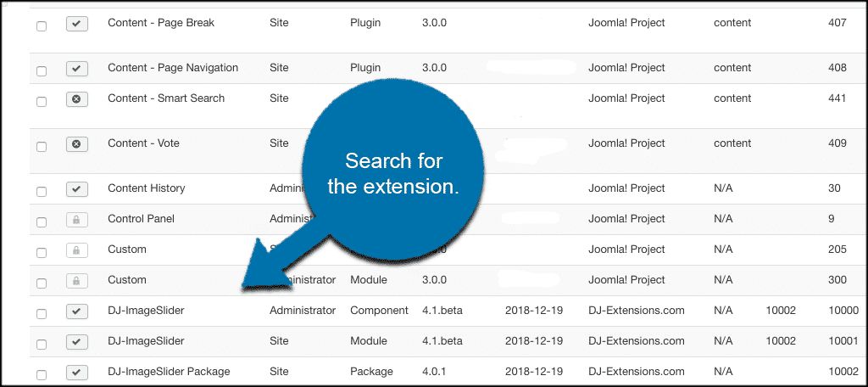
Task: Click "content" folder in Content - Smart Search row
Action: (x=732, y=98)
